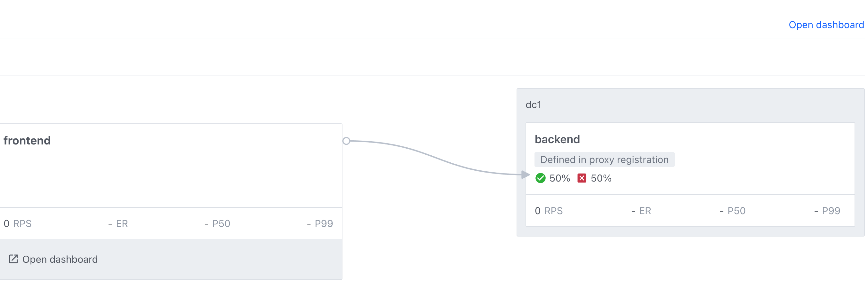This screenshot has width=868, height=303.
Task: Click the "frontend" service title
Action: pos(27,140)
